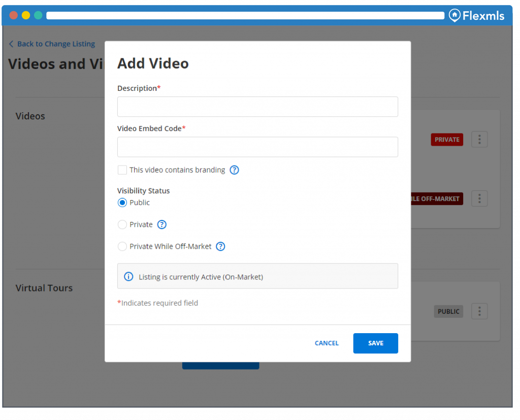Screen dimensions: 520x420
Task: Click the Flexmls logo
Action: tap(476, 15)
